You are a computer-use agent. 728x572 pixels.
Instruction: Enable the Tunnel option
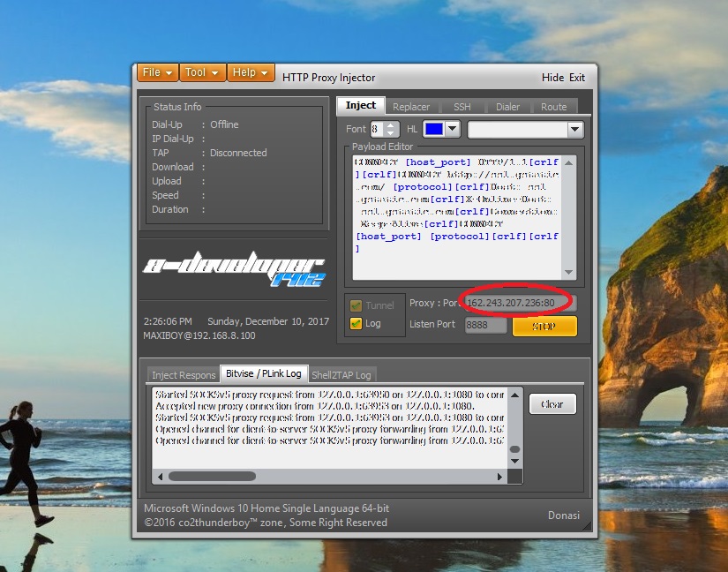pos(356,304)
